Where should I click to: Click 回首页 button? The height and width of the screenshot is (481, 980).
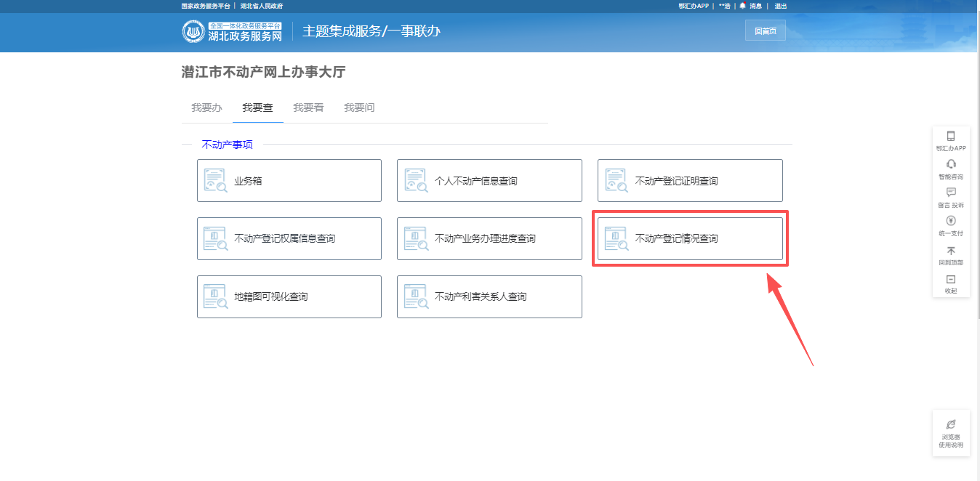[766, 31]
